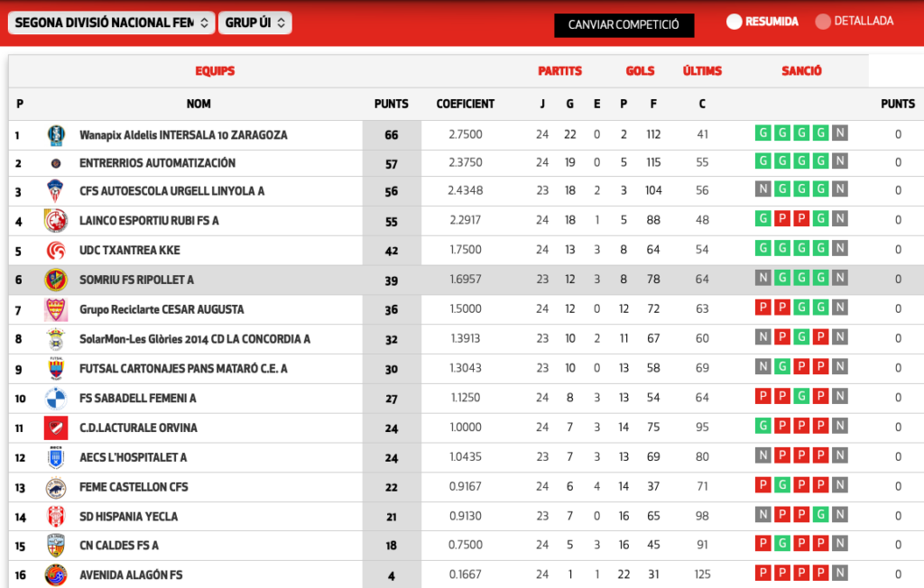Click the Lainco Esportiu Rubi team logo
This screenshot has height=588, width=924.
coord(55,221)
